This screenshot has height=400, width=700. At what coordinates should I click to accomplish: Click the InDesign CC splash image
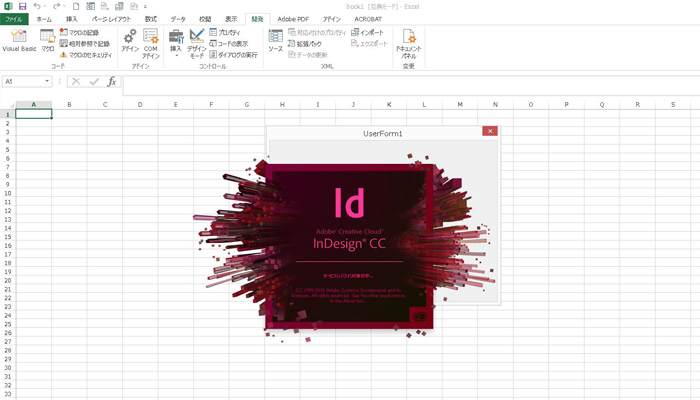tap(349, 246)
